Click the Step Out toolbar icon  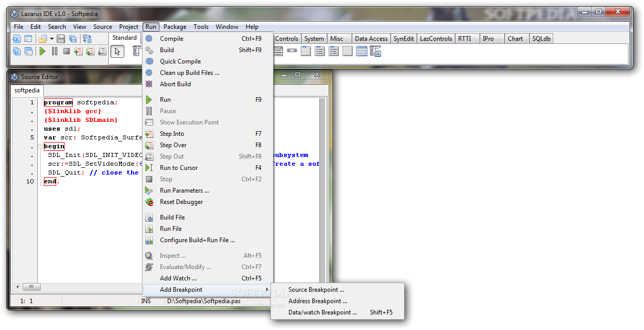[102, 51]
